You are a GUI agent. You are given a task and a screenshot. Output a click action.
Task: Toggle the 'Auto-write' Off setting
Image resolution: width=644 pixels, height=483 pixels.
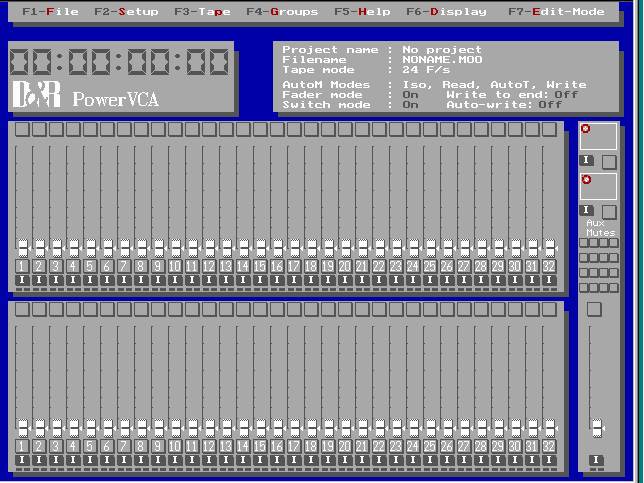click(550, 104)
